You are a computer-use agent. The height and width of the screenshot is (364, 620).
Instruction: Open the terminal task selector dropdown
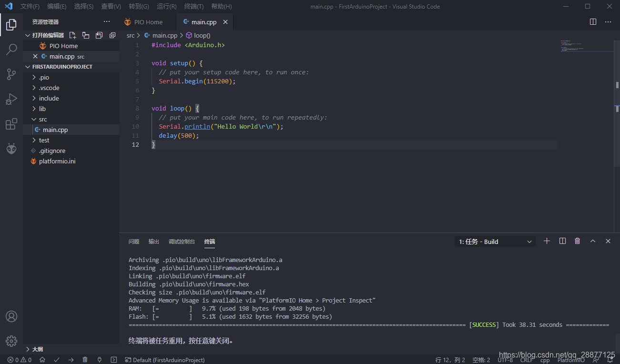(495, 242)
